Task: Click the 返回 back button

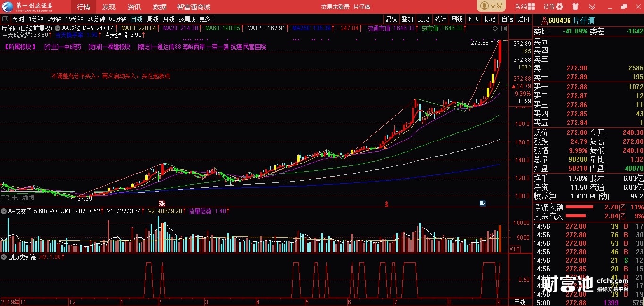Action: 523,19
